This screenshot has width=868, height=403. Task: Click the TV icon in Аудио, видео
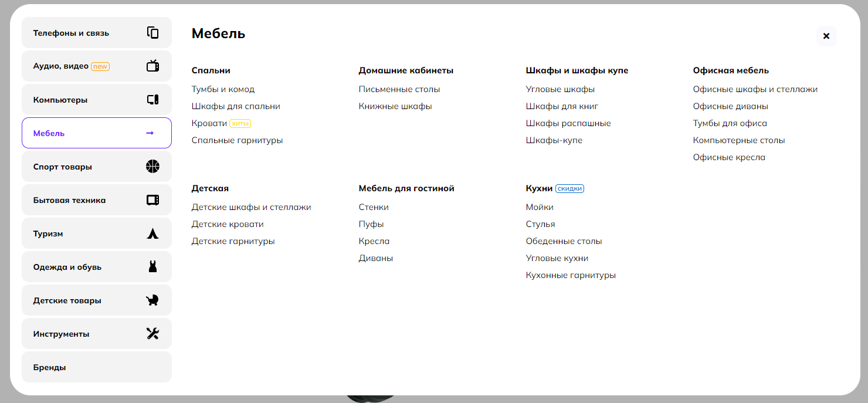click(152, 66)
